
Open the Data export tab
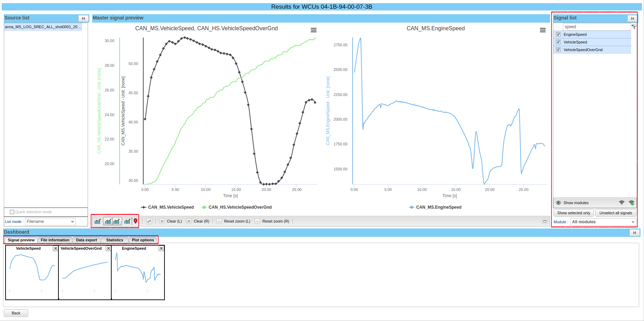(x=87, y=240)
